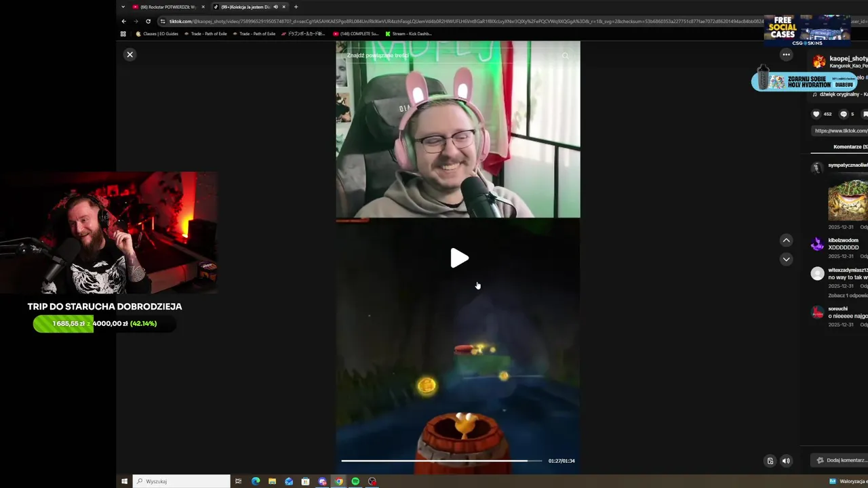
Task: Click the Dodaj komentarz input field
Action: pos(840,460)
